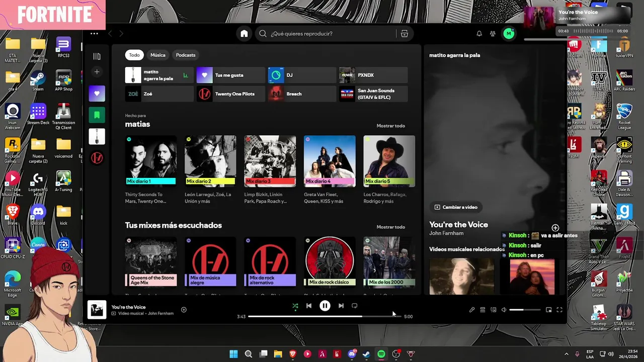Screen dimensions: 644x362
Task: Open the Tus me gusta tile
Action: point(230,75)
